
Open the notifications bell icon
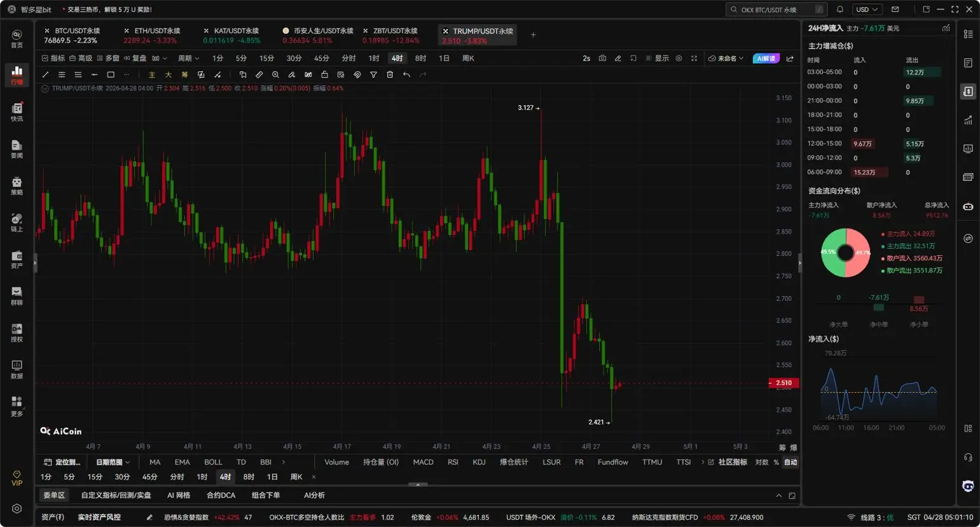point(840,10)
